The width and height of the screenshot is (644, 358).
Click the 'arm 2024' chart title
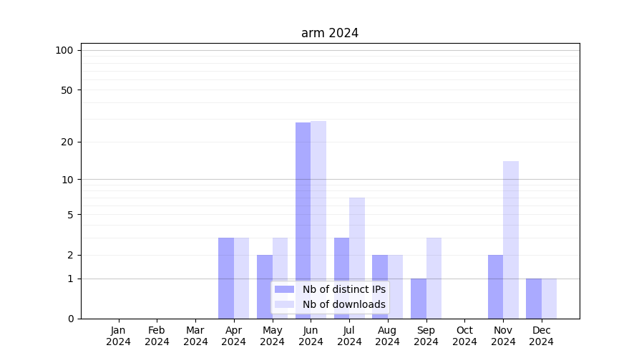coord(329,33)
